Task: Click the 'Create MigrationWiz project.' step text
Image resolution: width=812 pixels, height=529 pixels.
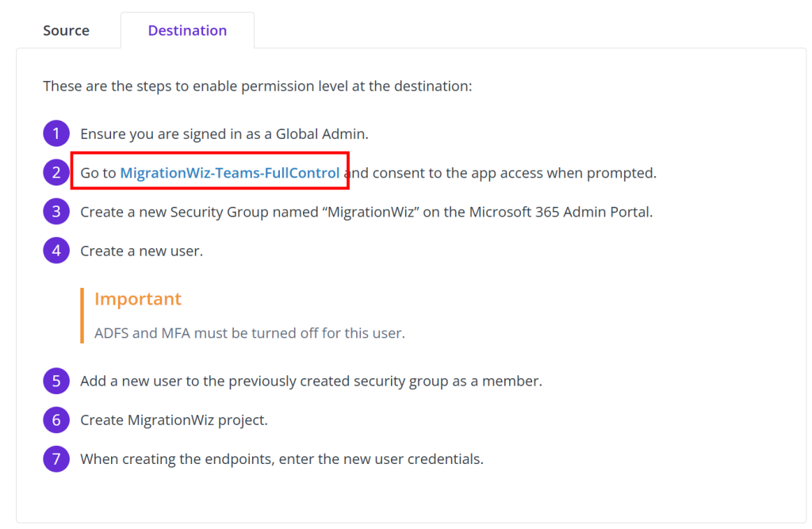Action: click(174, 420)
